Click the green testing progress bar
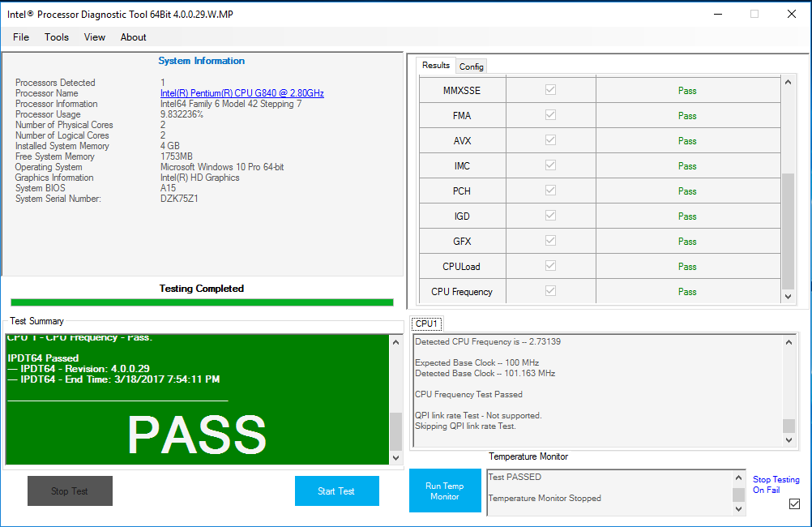This screenshot has height=527, width=812. (202, 302)
